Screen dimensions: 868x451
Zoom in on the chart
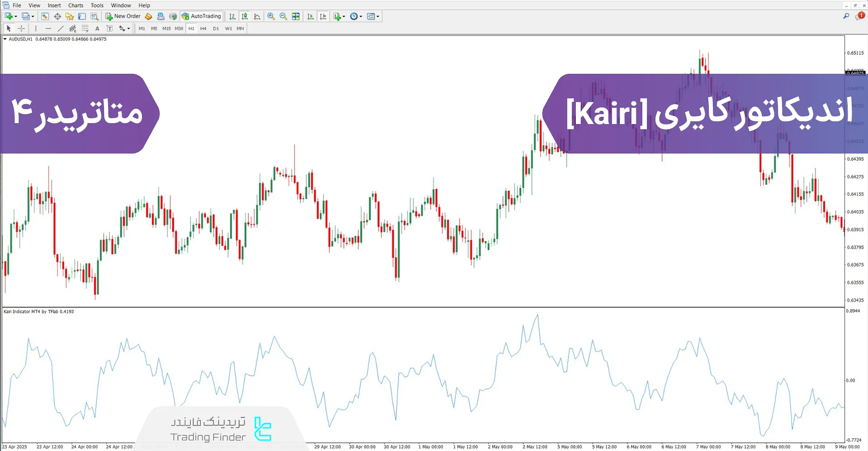(x=271, y=16)
